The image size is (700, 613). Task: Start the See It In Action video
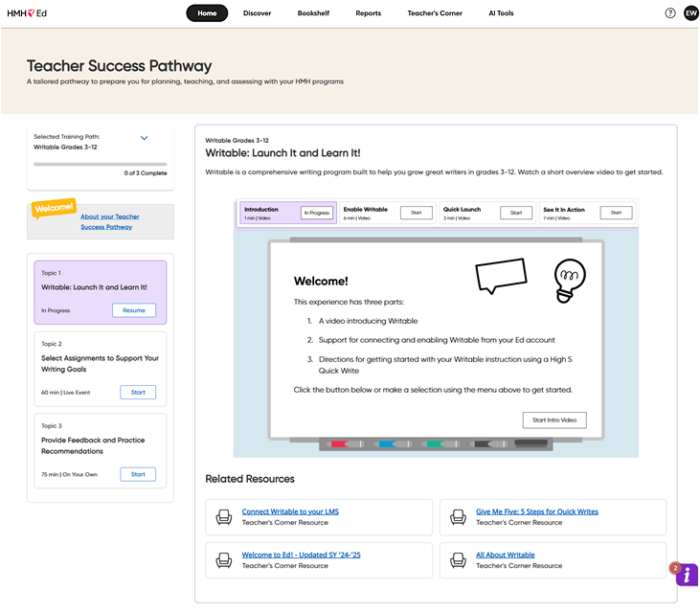(x=616, y=213)
